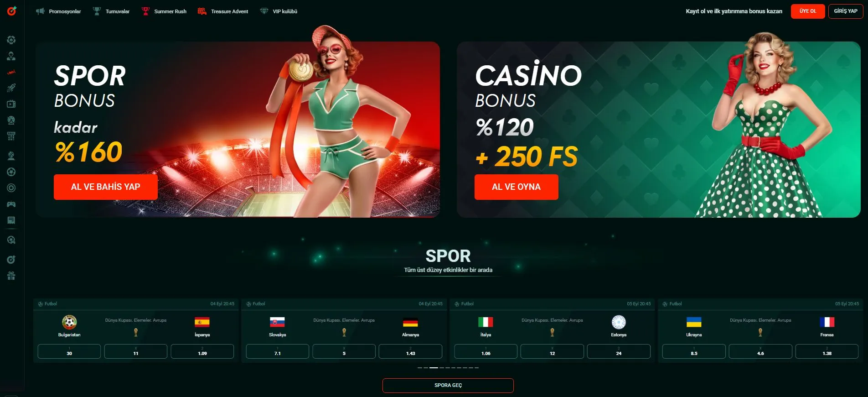The width and height of the screenshot is (868, 397).
Task: Open the live dealer icon in sidebar
Action: [11, 56]
